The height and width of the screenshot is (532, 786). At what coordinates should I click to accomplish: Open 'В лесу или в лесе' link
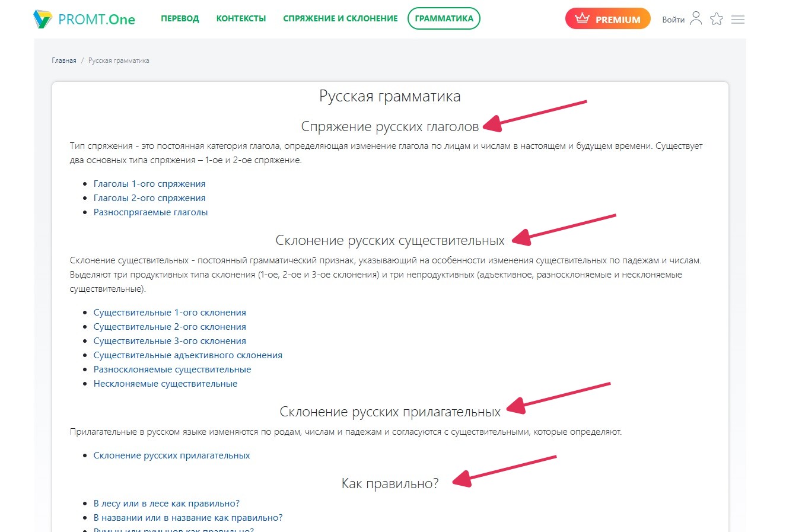167,504
